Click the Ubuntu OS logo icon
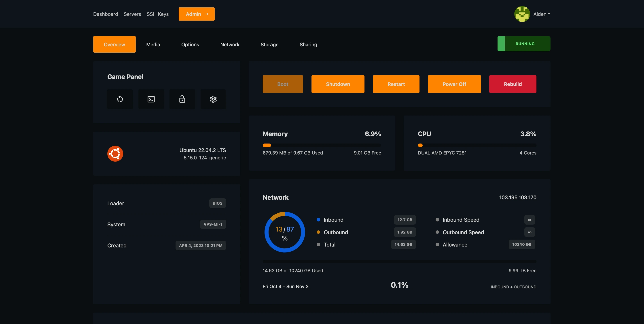Viewport: 644px width, 324px height. (115, 153)
